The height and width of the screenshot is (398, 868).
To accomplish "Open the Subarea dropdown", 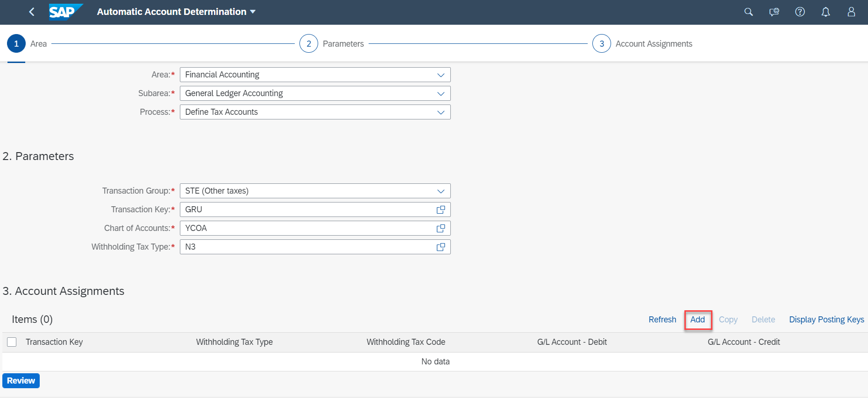I will click(441, 93).
